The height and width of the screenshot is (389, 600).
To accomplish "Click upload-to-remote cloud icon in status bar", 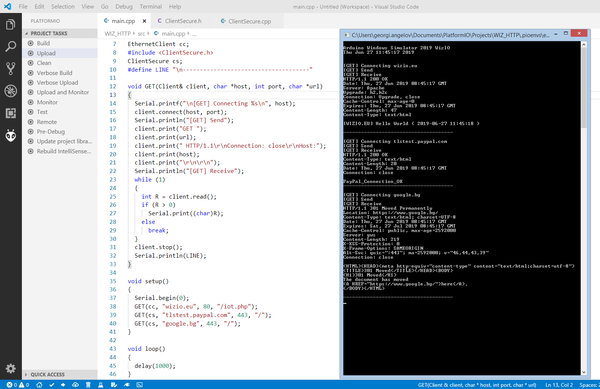I will pyautogui.click(x=75, y=385).
